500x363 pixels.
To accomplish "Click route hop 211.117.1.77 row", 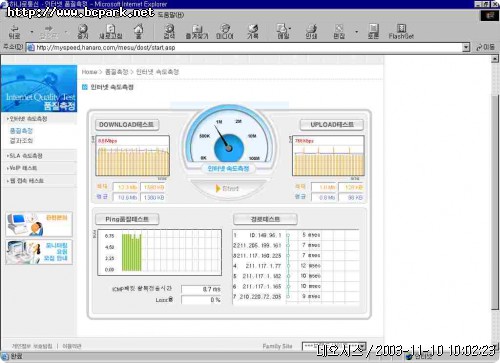I will tap(295, 266).
